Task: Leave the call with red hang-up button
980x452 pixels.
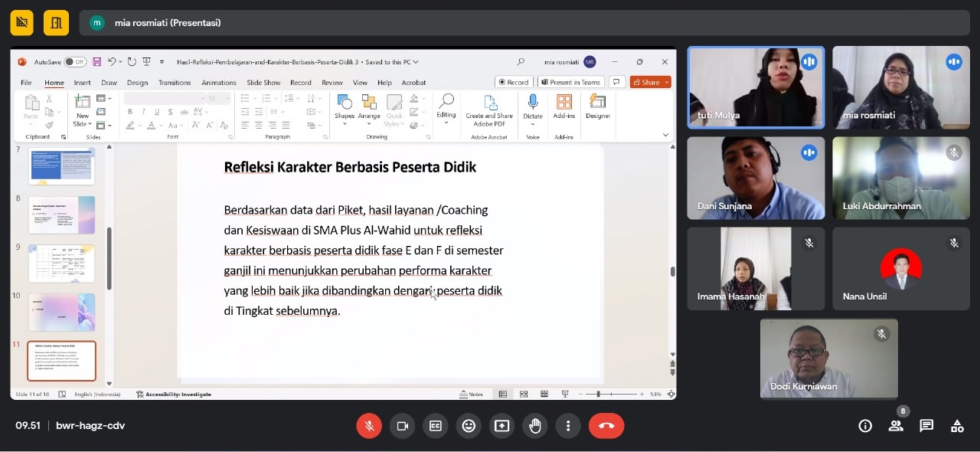Action: (606, 426)
